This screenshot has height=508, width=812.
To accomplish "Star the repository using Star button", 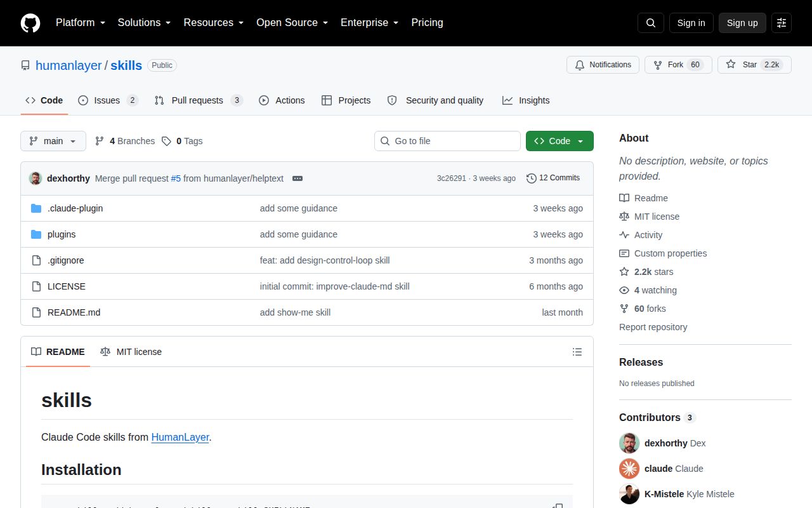I will pyautogui.click(x=754, y=65).
